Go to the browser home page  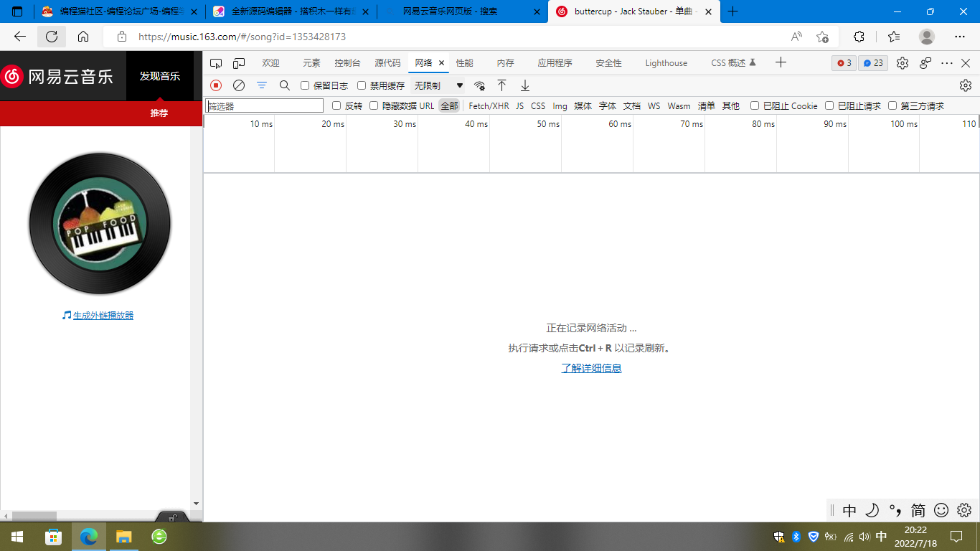(83, 37)
